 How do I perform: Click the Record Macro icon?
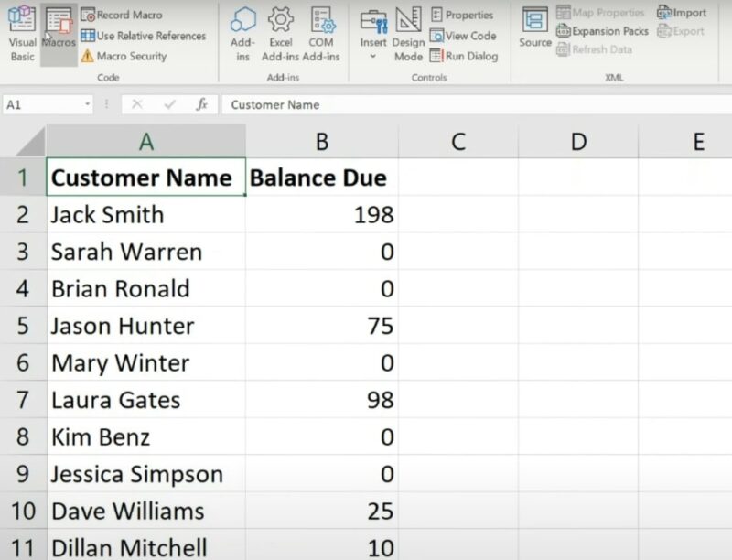[x=86, y=15]
